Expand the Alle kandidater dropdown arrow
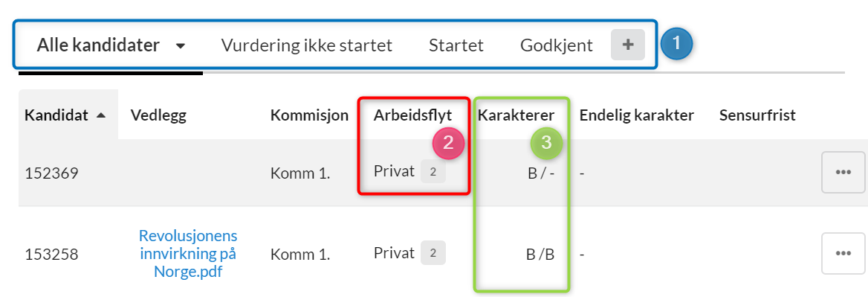 click(180, 46)
